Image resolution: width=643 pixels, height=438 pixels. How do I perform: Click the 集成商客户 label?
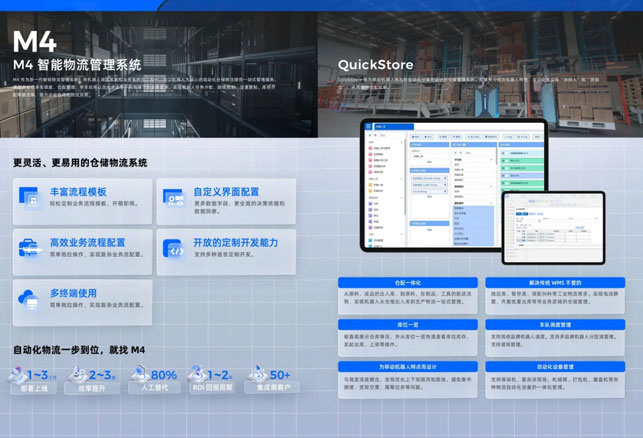pos(274,388)
